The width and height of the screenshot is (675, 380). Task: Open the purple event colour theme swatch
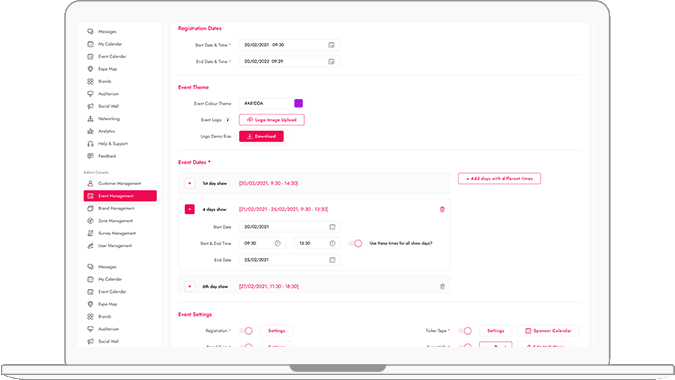pos(298,103)
